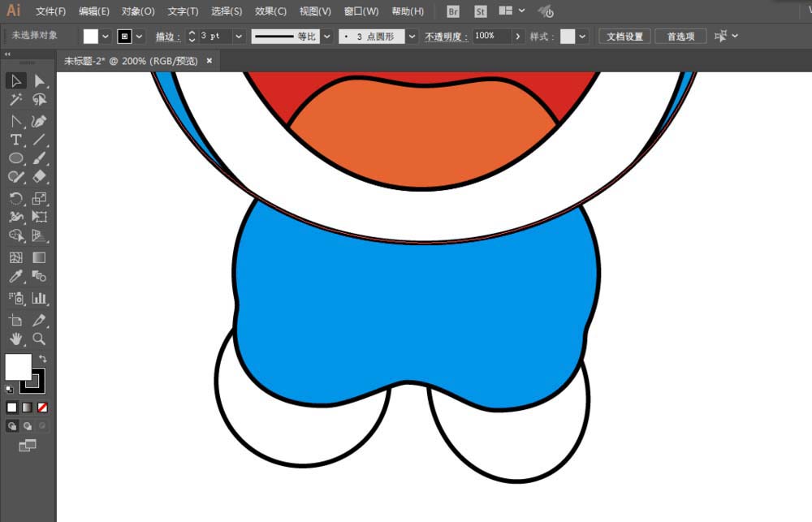Click the 文档设置 button
This screenshot has height=522, width=812.
pyautogui.click(x=624, y=37)
